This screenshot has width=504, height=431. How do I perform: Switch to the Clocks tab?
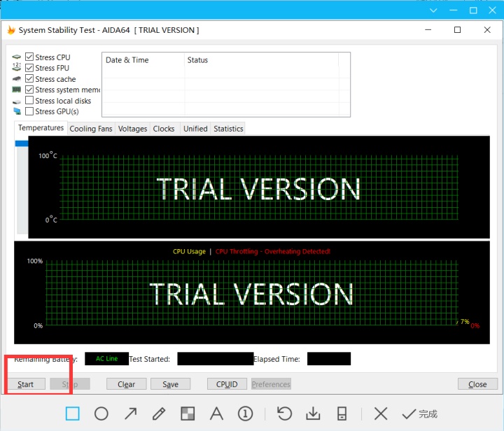click(164, 129)
